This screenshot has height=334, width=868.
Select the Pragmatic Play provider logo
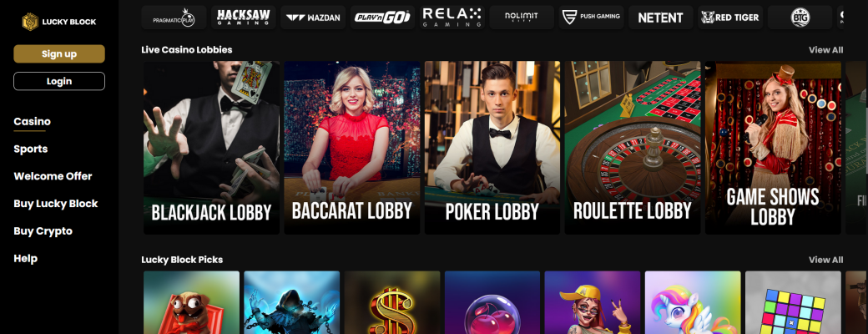click(174, 18)
